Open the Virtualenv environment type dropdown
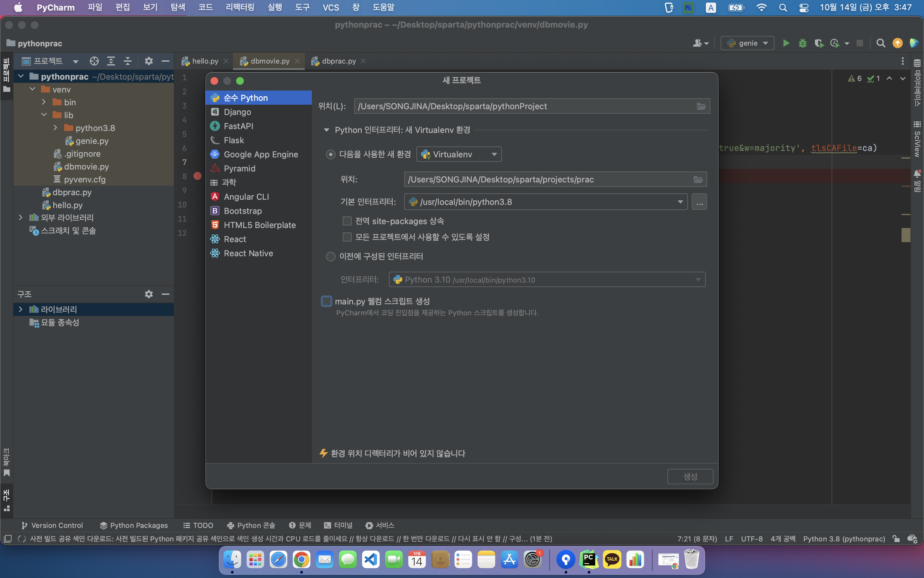The width and height of the screenshot is (924, 578). click(x=459, y=154)
